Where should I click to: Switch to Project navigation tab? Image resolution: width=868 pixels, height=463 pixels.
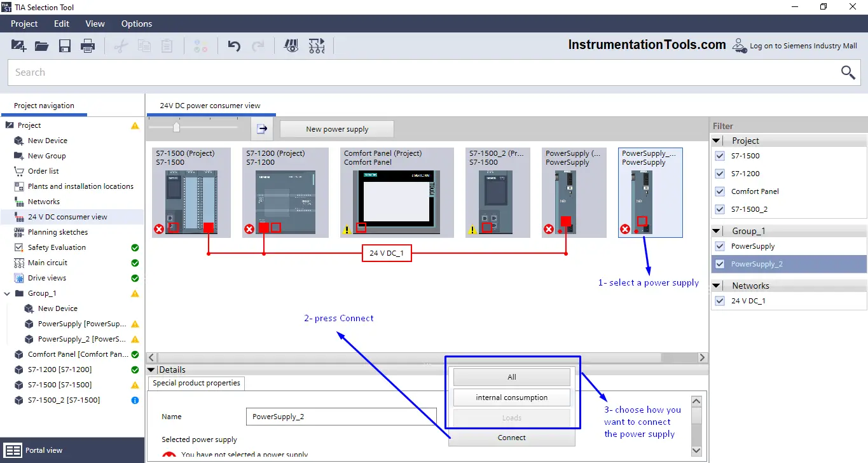pos(44,106)
